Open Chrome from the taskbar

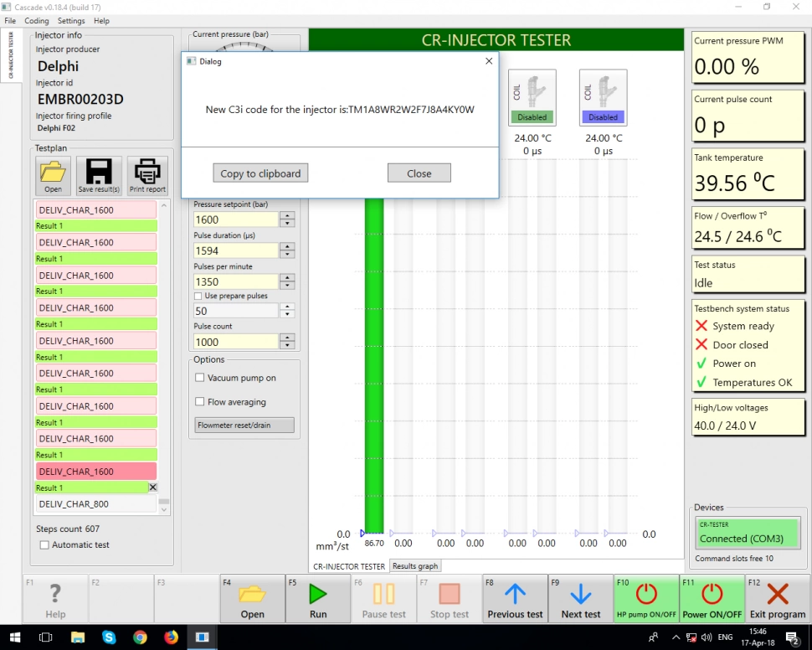(140, 637)
